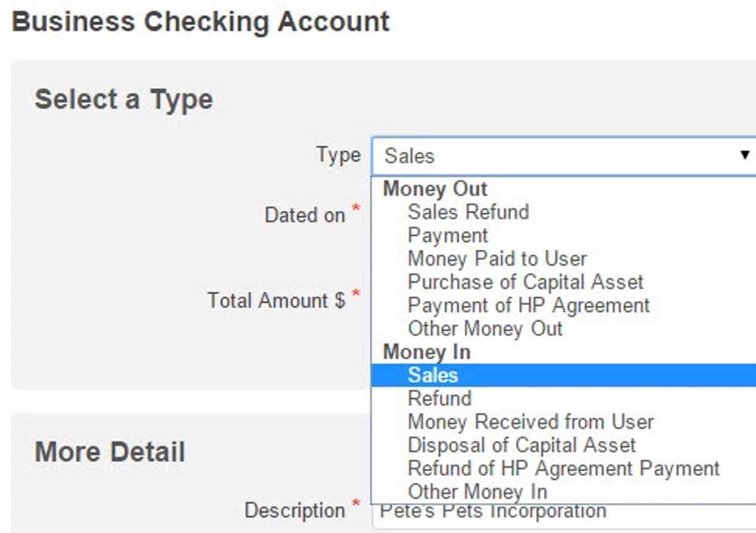Select Payment of HP Agreement
Image resolution: width=756 pixels, height=533 pixels.
pos(528,305)
